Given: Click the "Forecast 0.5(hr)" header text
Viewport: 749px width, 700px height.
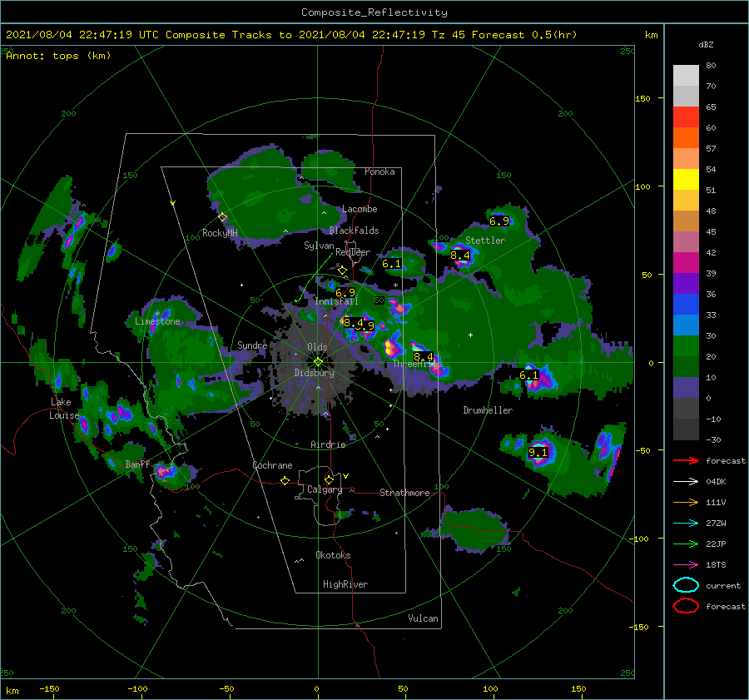Looking at the screenshot, I should click(524, 35).
